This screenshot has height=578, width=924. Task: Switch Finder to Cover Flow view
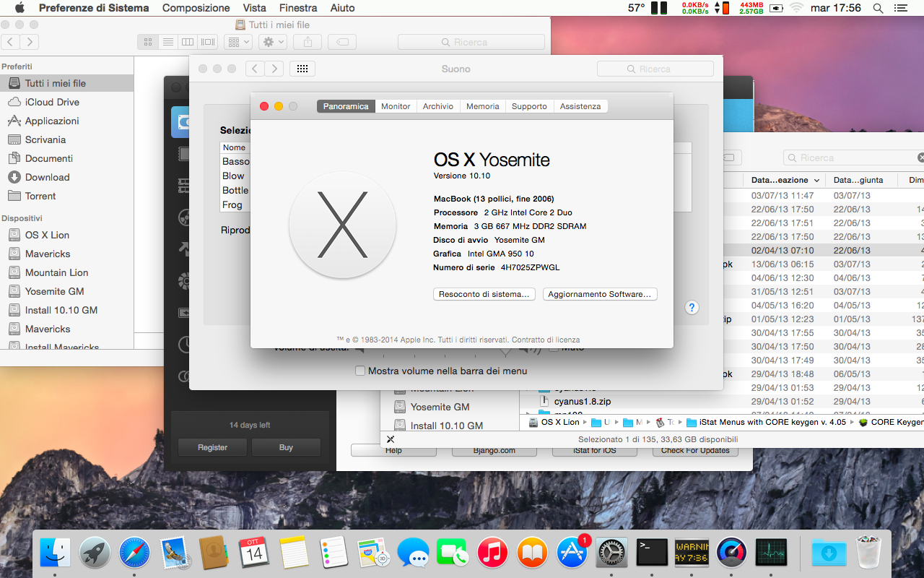(208, 42)
